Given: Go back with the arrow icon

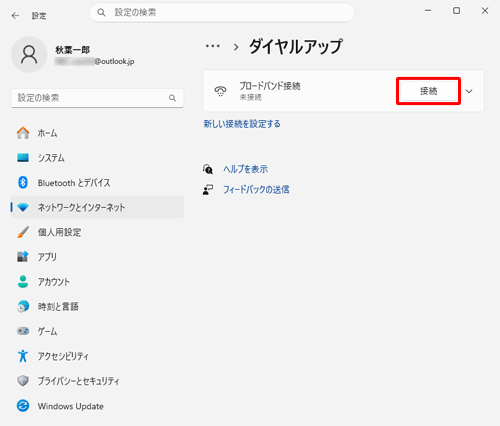Looking at the screenshot, I should click(15, 16).
